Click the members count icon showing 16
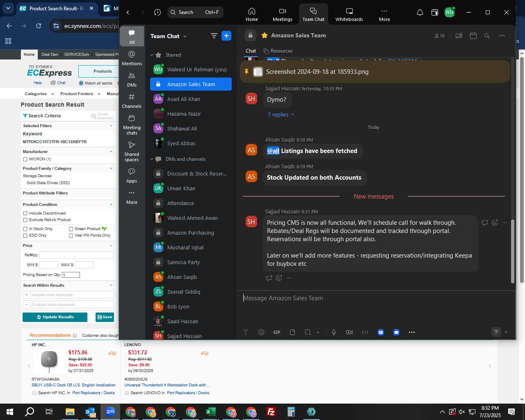 tap(440, 36)
